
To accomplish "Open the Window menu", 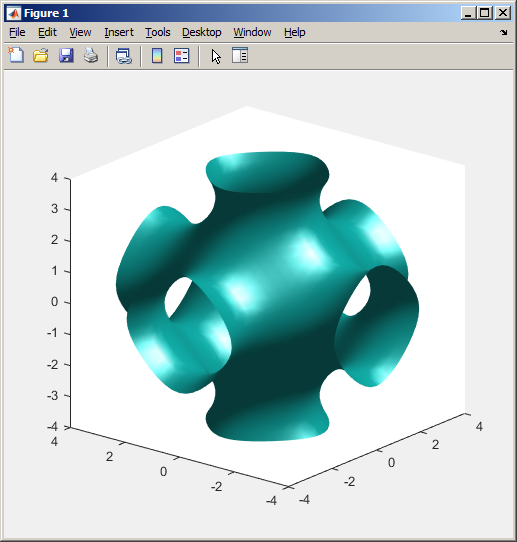I will tap(252, 32).
